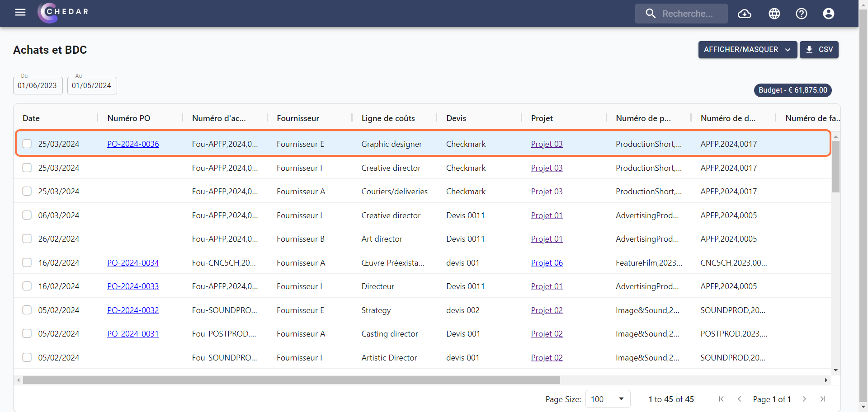Sort by the Ligne de coûts column header
868x412 pixels.
[388, 118]
